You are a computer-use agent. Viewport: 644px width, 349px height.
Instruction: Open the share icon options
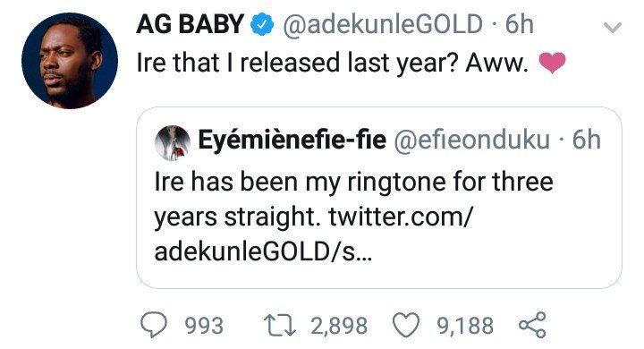tap(533, 325)
